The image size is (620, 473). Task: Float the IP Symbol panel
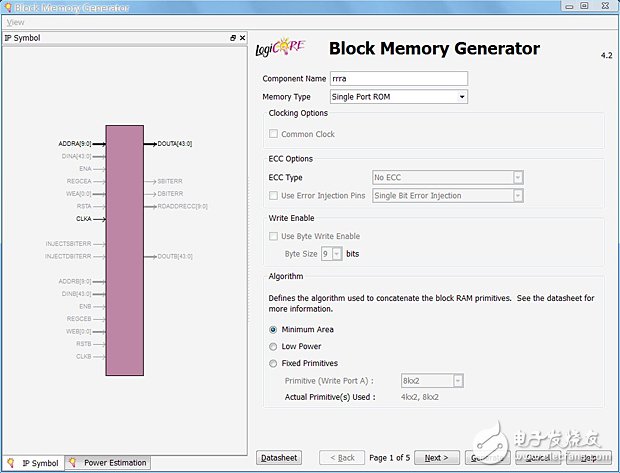(232, 38)
